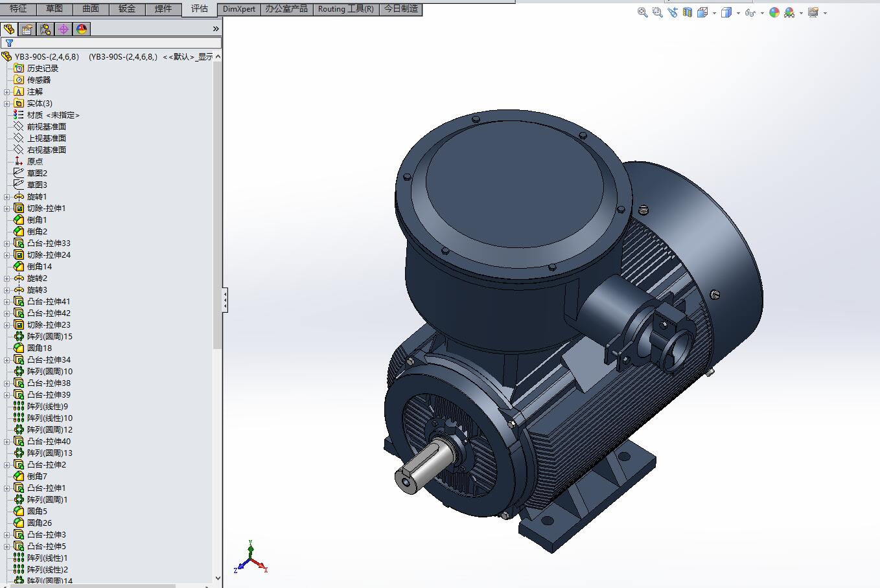
Task: Open the View Settings dropdown arrow
Action: 825,13
